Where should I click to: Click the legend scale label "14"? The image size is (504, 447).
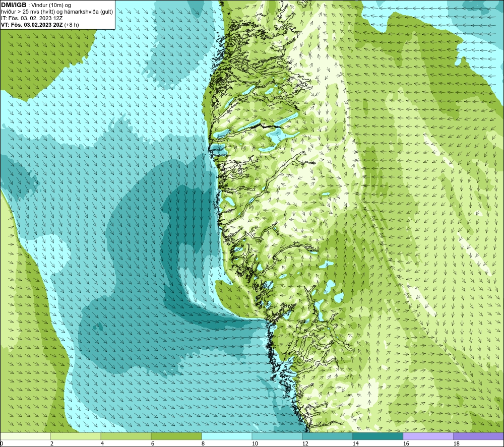(x=355, y=444)
